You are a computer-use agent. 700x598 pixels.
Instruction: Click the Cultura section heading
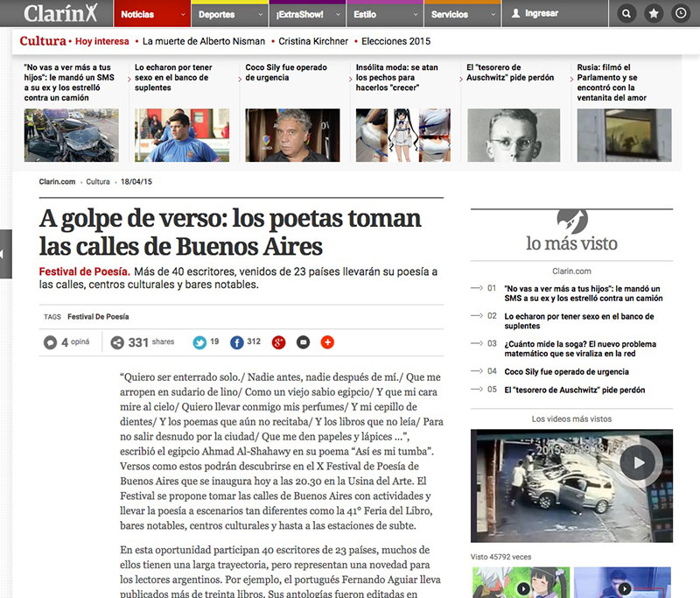(x=43, y=41)
